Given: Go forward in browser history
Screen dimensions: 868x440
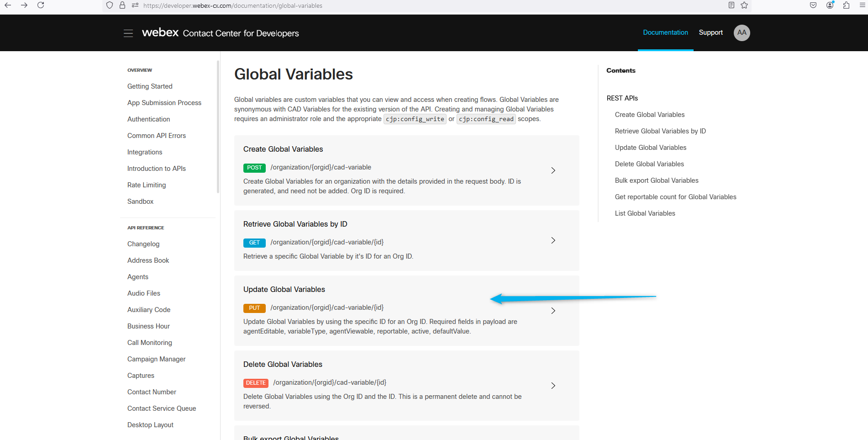Looking at the screenshot, I should point(24,5).
